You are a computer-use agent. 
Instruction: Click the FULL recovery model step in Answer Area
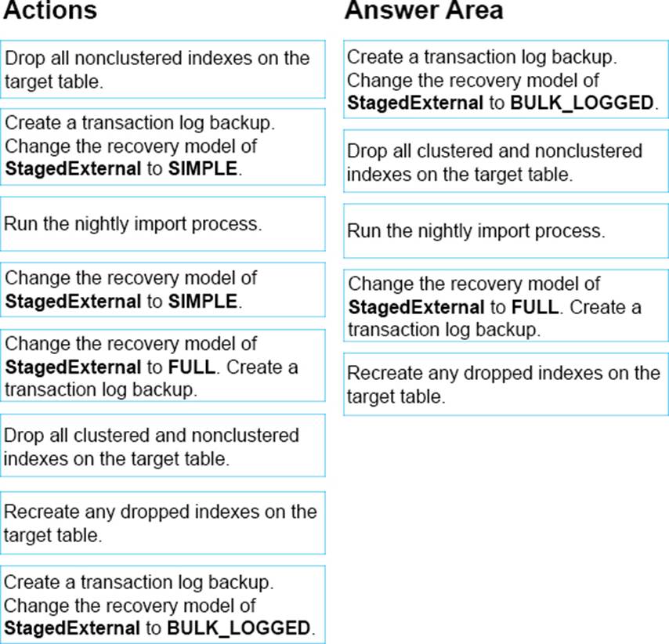coord(505,306)
